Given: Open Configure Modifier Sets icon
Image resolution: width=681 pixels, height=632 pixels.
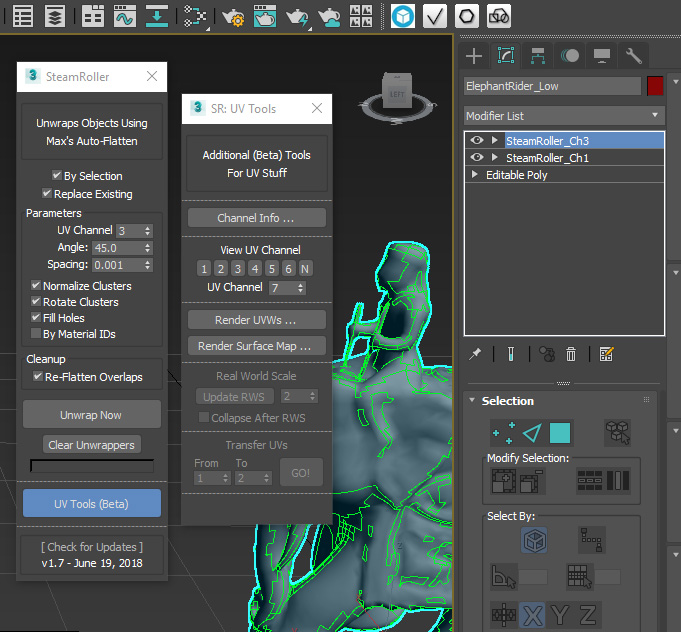Looking at the screenshot, I should [x=606, y=354].
